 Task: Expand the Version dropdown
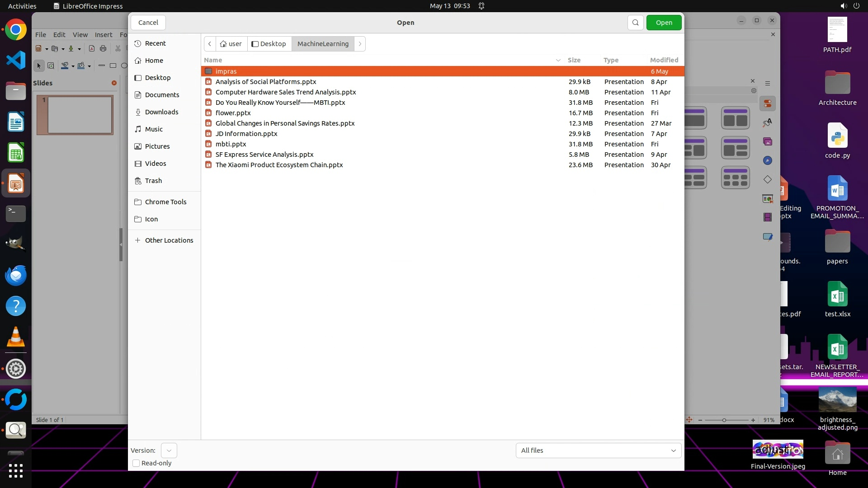click(x=169, y=450)
